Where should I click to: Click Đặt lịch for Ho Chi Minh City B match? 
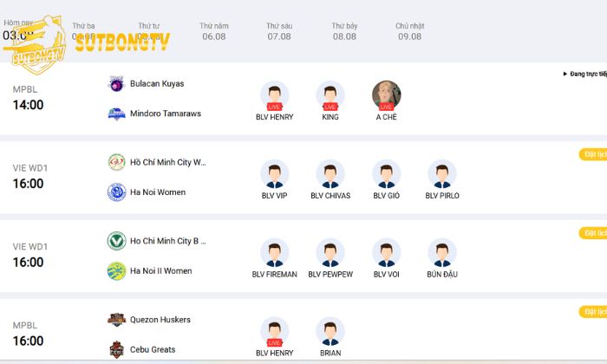click(593, 233)
